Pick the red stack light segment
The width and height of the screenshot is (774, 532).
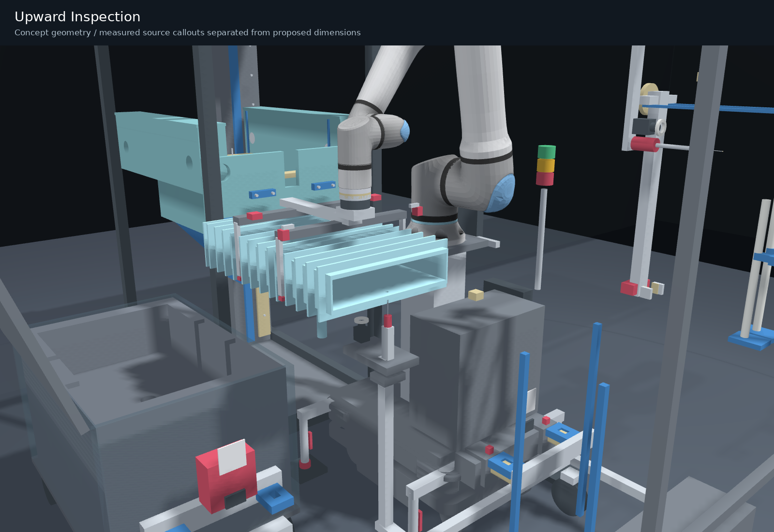[545, 178]
